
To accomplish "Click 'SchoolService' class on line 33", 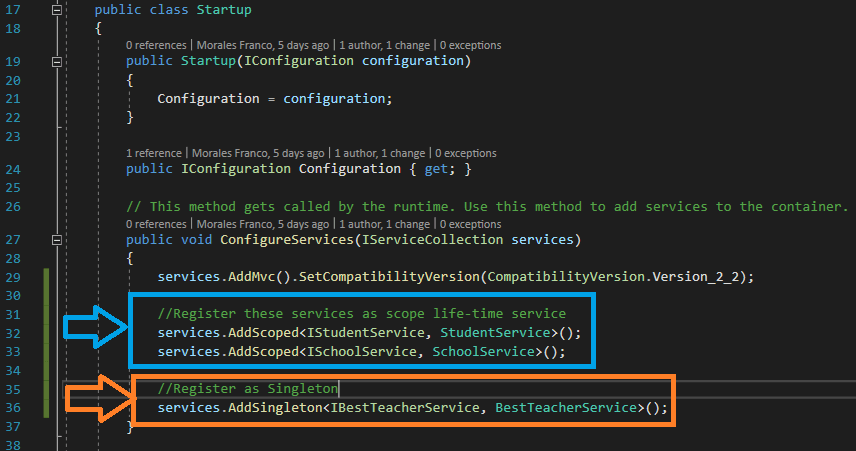I will [x=484, y=352].
